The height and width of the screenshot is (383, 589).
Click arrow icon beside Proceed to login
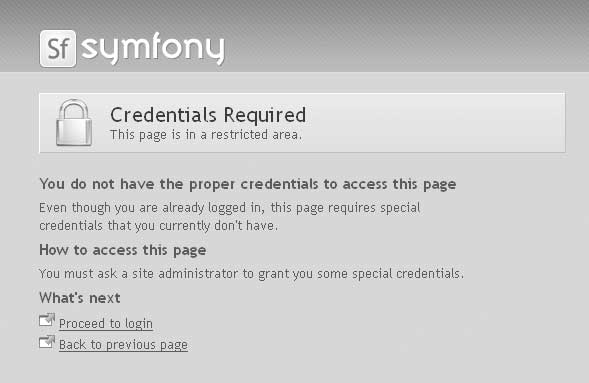click(x=47, y=320)
